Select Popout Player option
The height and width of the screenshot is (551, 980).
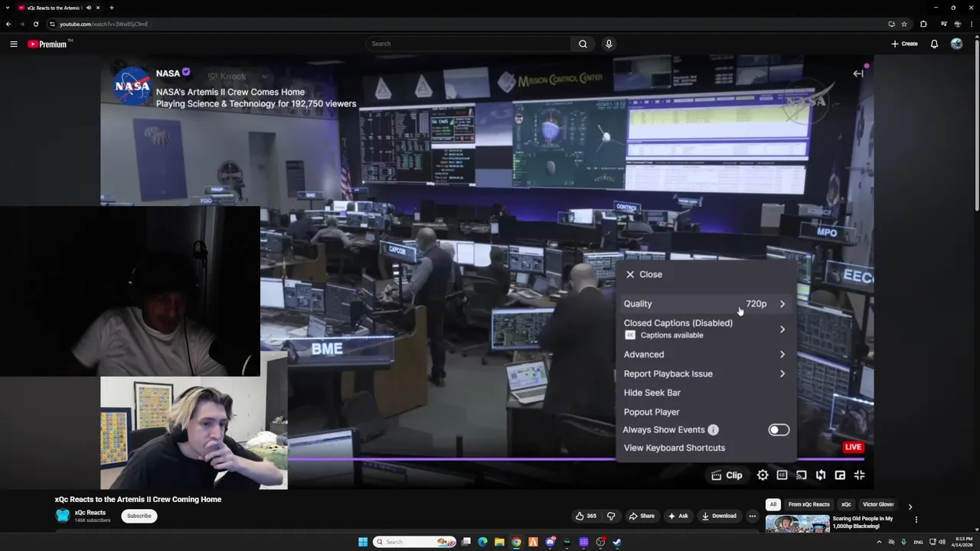tap(652, 412)
